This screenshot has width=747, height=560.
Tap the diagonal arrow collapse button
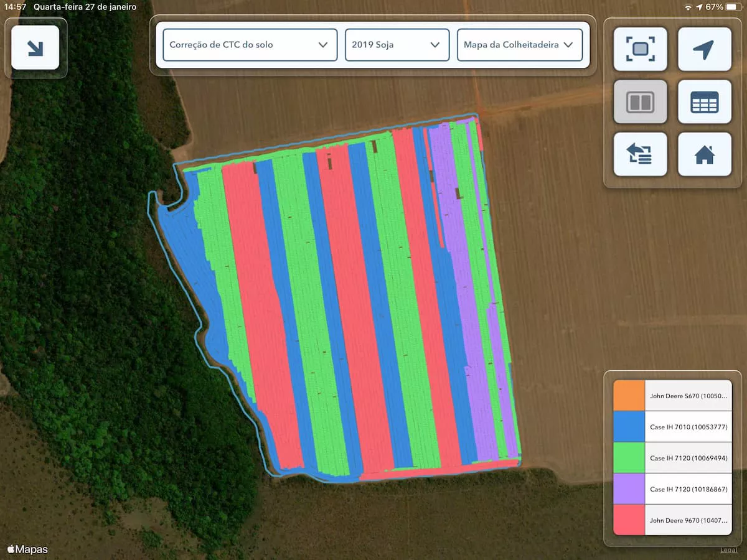pyautogui.click(x=35, y=47)
